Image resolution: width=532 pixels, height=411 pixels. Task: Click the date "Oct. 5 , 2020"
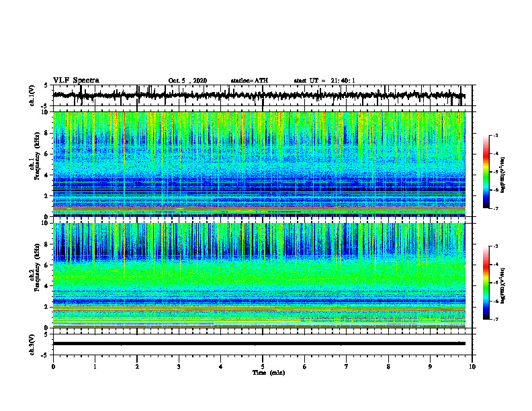[187, 81]
